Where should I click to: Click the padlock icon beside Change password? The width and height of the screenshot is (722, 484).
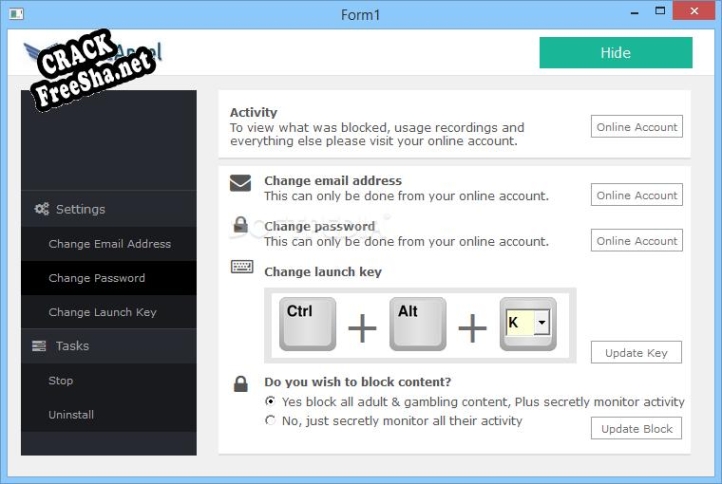(240, 226)
